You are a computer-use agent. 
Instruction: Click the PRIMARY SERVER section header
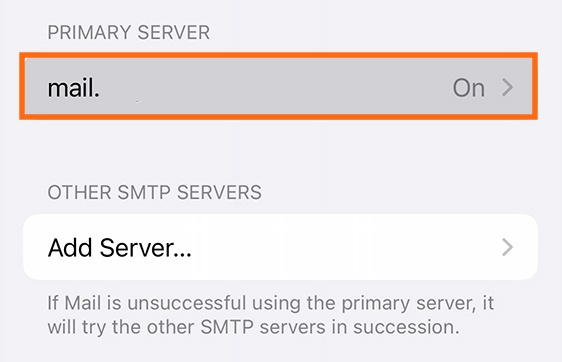click(129, 33)
